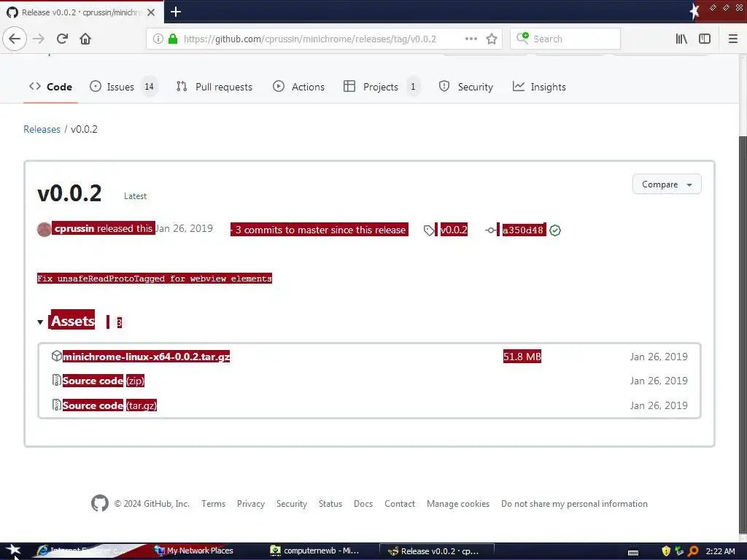Click the forward navigation arrow

coord(39,39)
